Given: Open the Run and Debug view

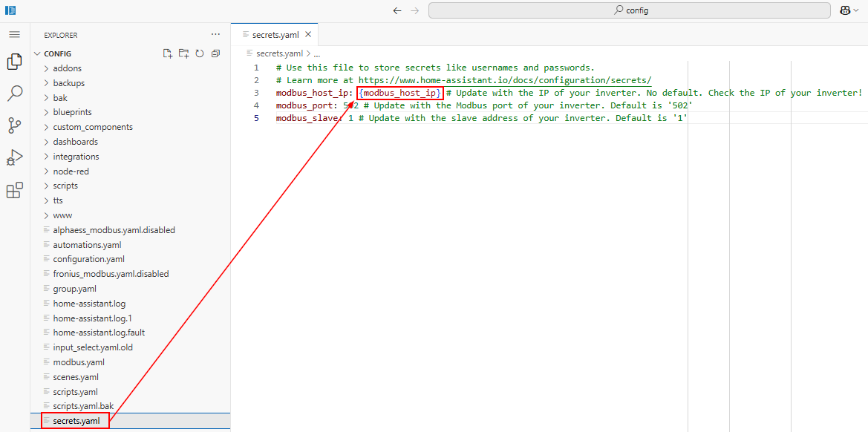Looking at the screenshot, I should [14, 157].
